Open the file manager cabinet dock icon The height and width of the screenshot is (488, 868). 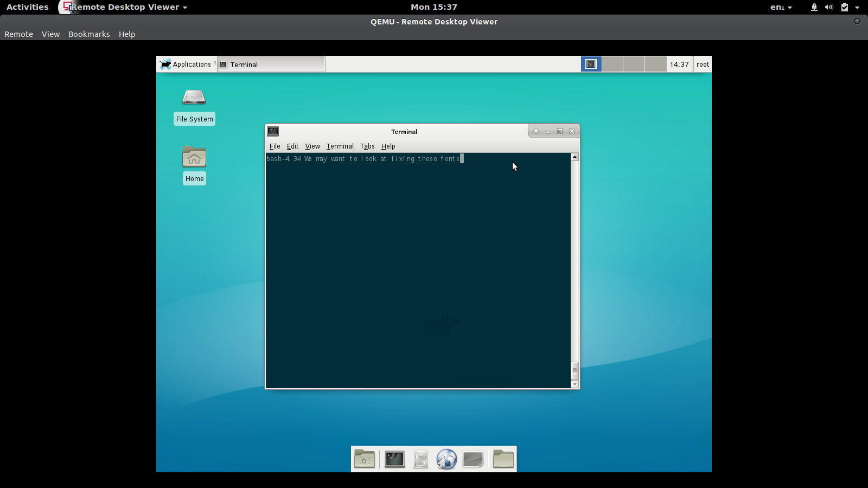[420, 459]
